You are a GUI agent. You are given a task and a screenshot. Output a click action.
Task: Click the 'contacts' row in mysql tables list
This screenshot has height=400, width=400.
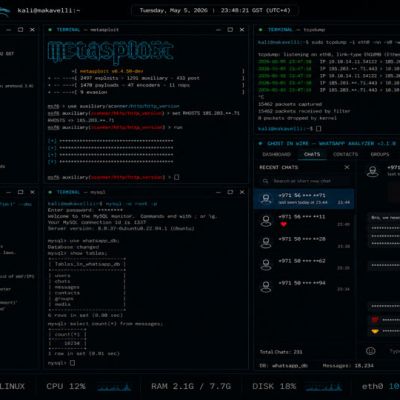[67, 293]
